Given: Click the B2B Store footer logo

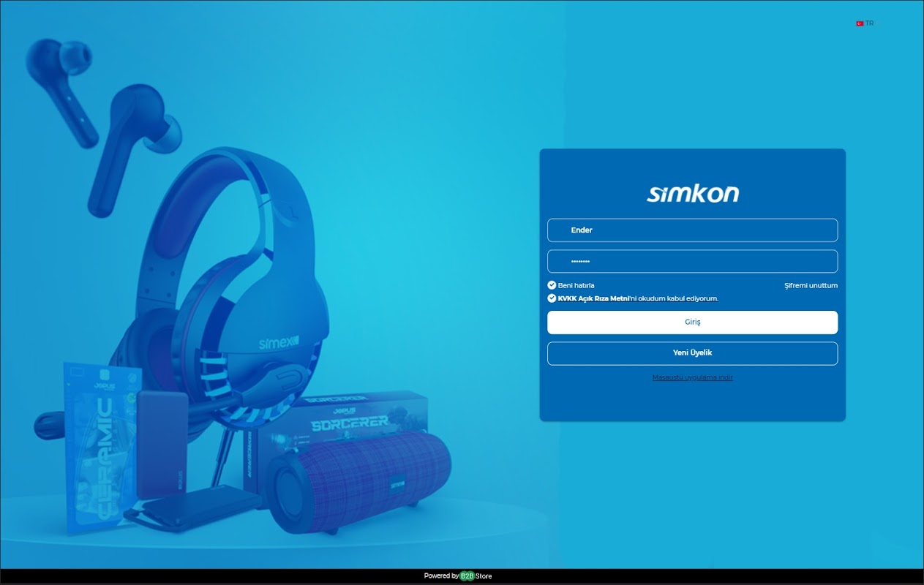Looking at the screenshot, I should coord(476,576).
